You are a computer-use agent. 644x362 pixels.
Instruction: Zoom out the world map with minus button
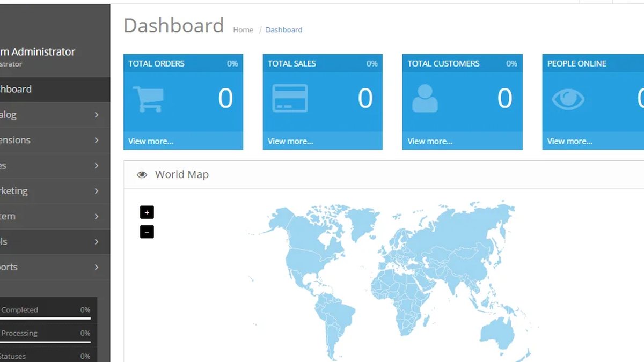tap(147, 232)
